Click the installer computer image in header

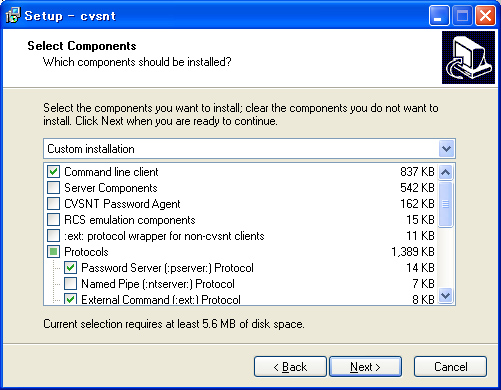pyautogui.click(x=468, y=58)
